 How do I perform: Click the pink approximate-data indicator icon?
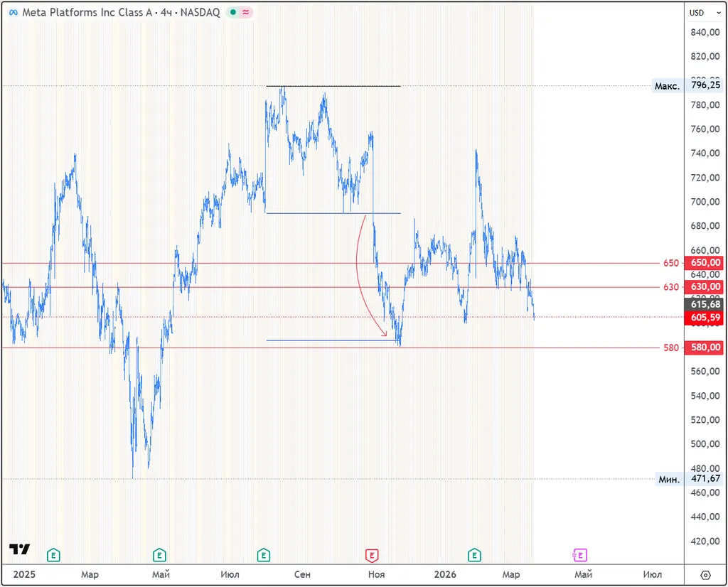[245, 12]
